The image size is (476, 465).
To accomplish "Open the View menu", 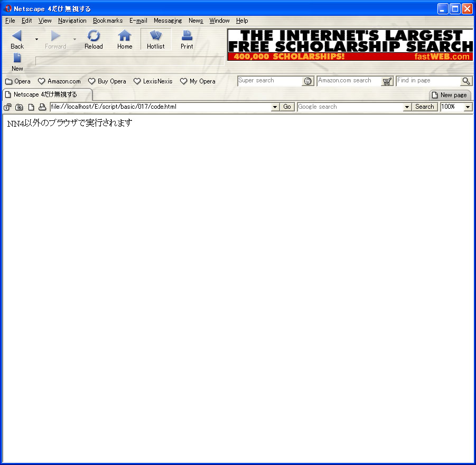I will [44, 21].
